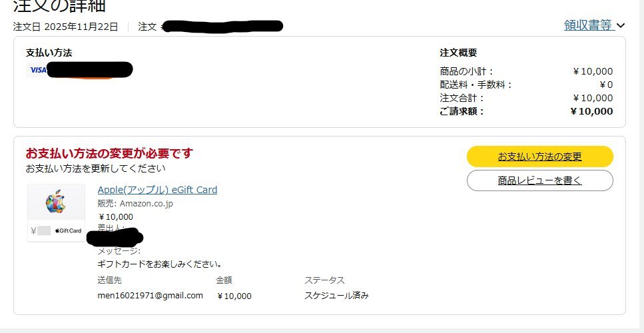Click the スケジュール済み status text
Image resolution: width=644 pixels, height=333 pixels.
336,295
